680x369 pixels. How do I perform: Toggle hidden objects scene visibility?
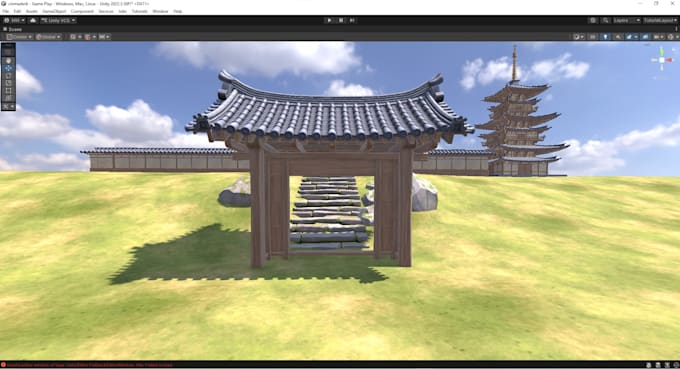click(x=645, y=37)
